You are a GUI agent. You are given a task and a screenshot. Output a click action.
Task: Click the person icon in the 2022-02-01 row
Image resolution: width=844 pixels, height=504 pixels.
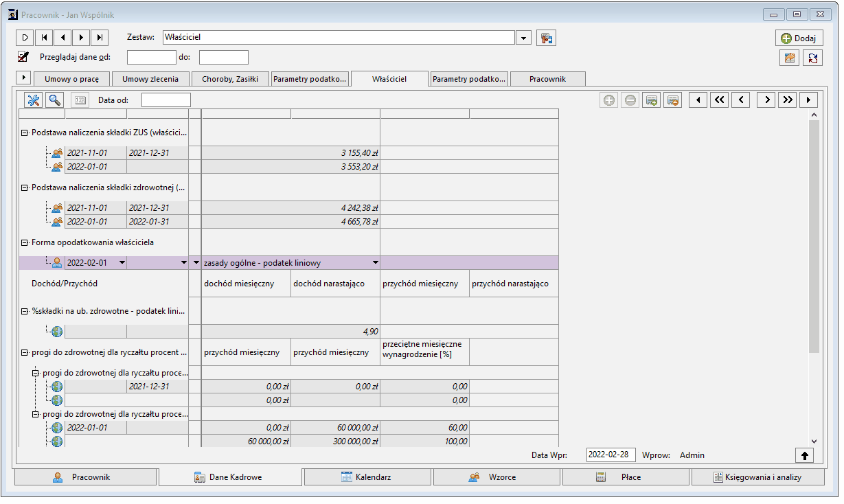click(x=57, y=262)
